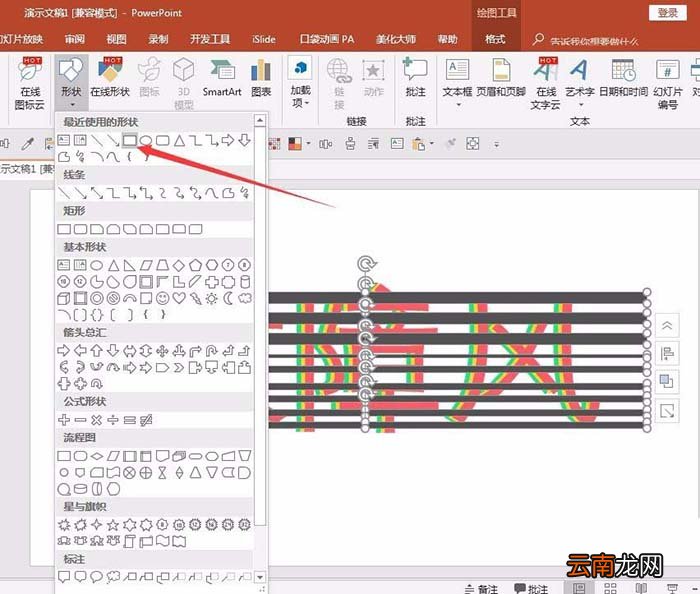Click the 告诉我你想要做什么 search box
The width and height of the screenshot is (700, 594).
(594, 41)
